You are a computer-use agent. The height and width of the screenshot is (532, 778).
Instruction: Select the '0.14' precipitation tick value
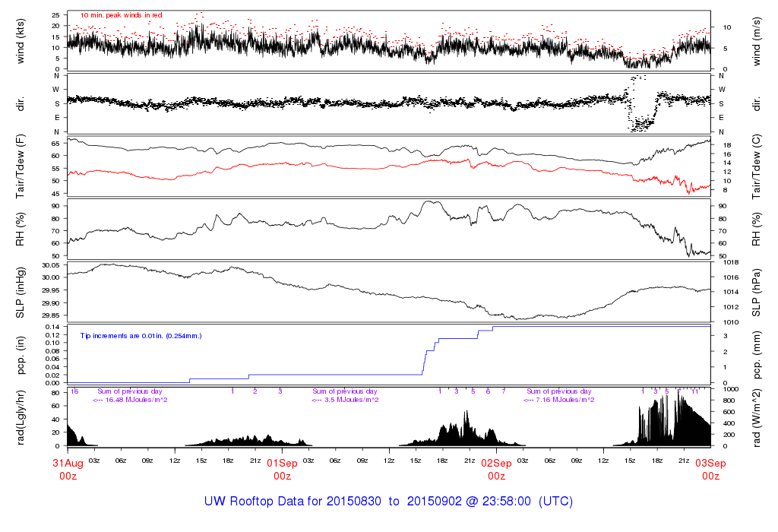click(52, 327)
